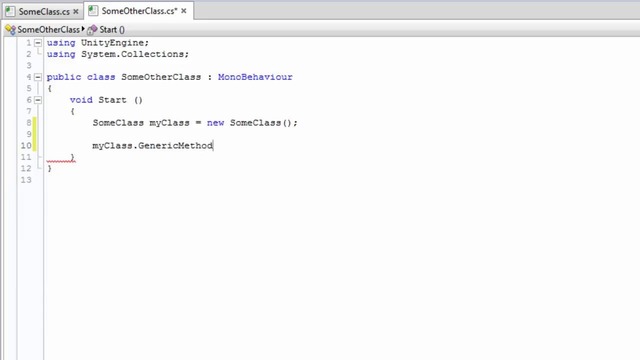This screenshot has width=640, height=360.
Task: Open the Start () member breadcrumb
Action: pyautogui.click(x=112, y=29)
